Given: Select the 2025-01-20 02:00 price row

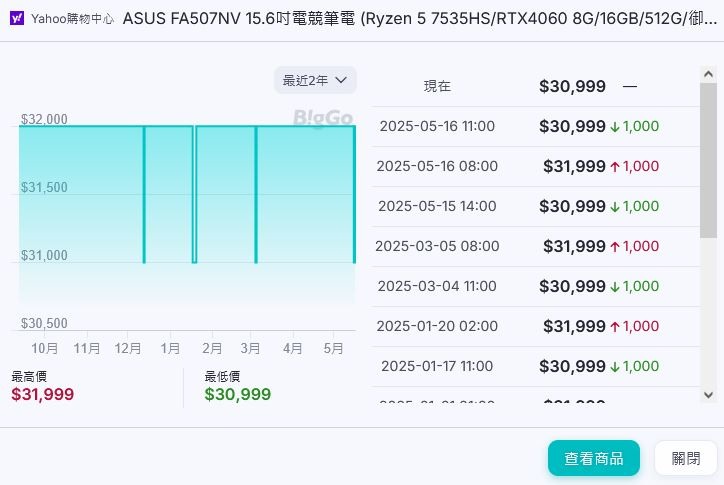Looking at the screenshot, I should coord(536,327).
